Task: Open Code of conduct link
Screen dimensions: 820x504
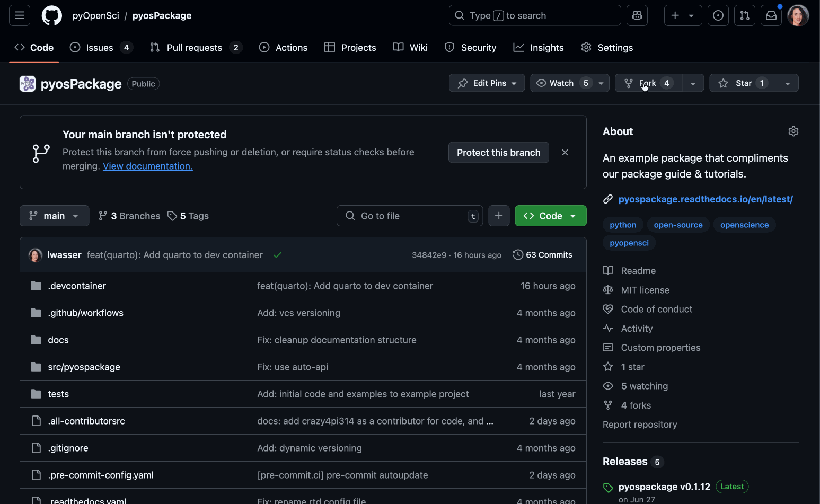Action: tap(648, 310)
